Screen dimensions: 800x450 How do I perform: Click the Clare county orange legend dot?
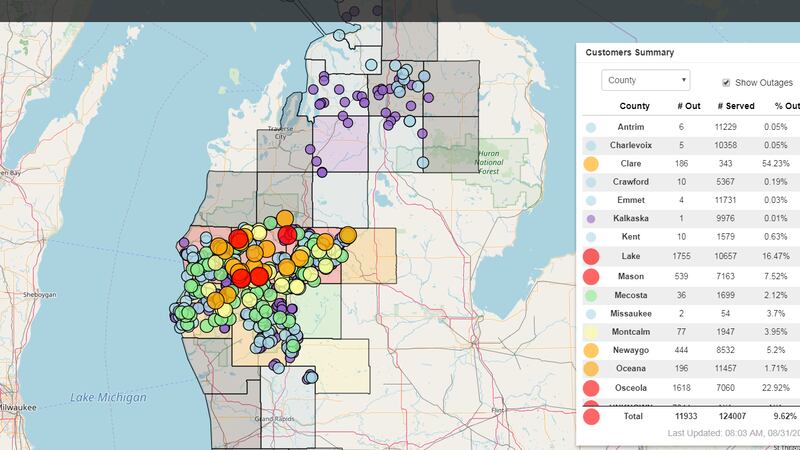(591, 164)
